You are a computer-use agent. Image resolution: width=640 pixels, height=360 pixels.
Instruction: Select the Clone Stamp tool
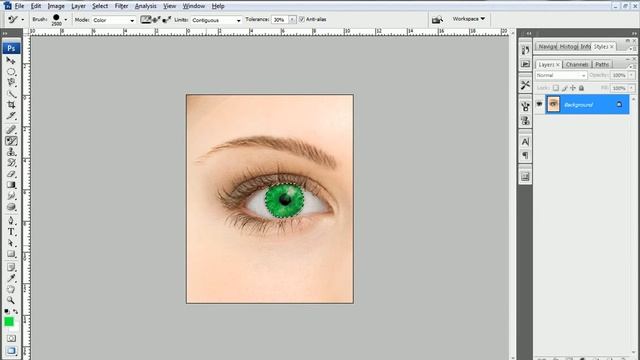point(11,152)
